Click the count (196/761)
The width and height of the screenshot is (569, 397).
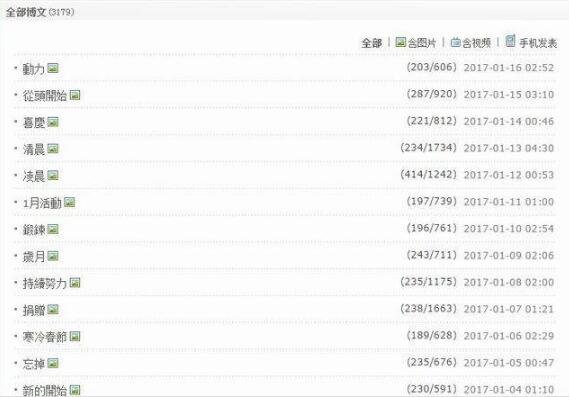point(431,228)
